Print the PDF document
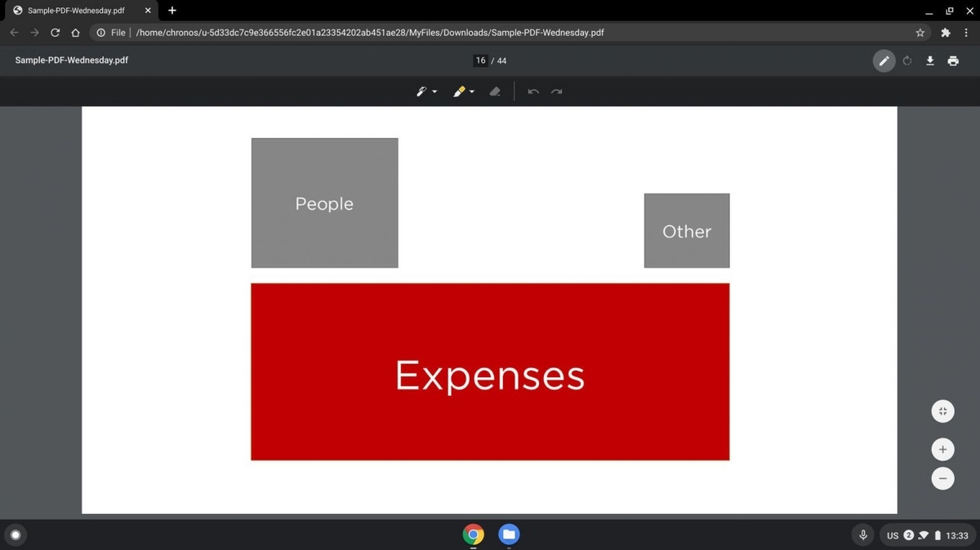The image size is (980, 550). [953, 60]
